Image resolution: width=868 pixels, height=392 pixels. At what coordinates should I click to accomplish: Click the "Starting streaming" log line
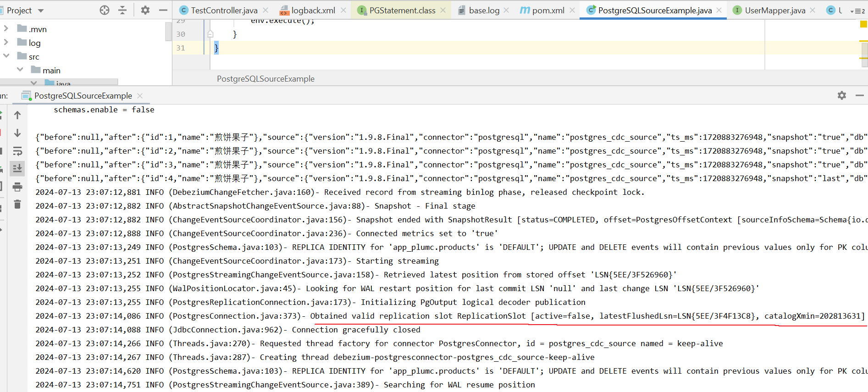tap(237, 261)
